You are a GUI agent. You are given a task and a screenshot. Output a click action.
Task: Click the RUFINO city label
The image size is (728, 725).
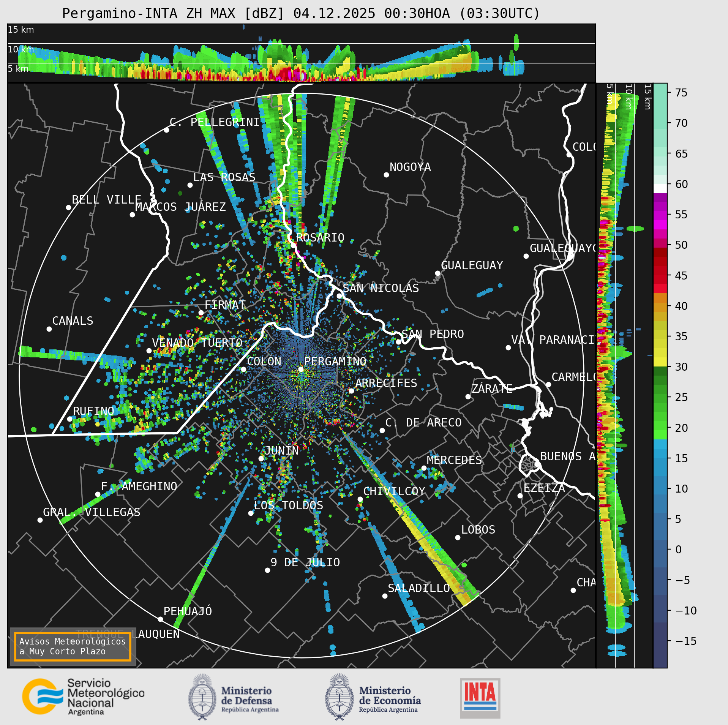pos(93,411)
